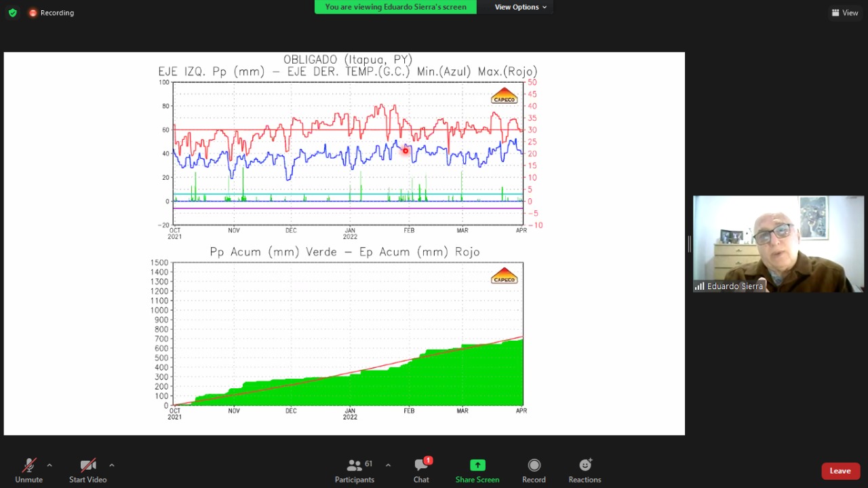Click the green Share Screen button

[x=477, y=470]
